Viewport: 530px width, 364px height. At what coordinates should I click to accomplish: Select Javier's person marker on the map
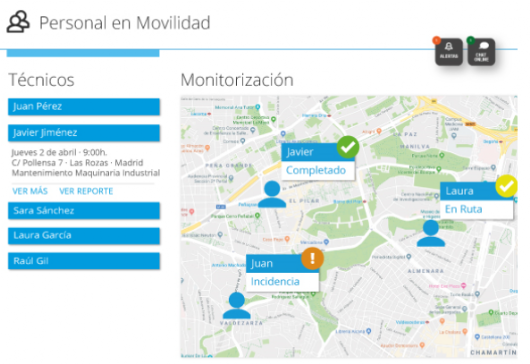pos(272,194)
